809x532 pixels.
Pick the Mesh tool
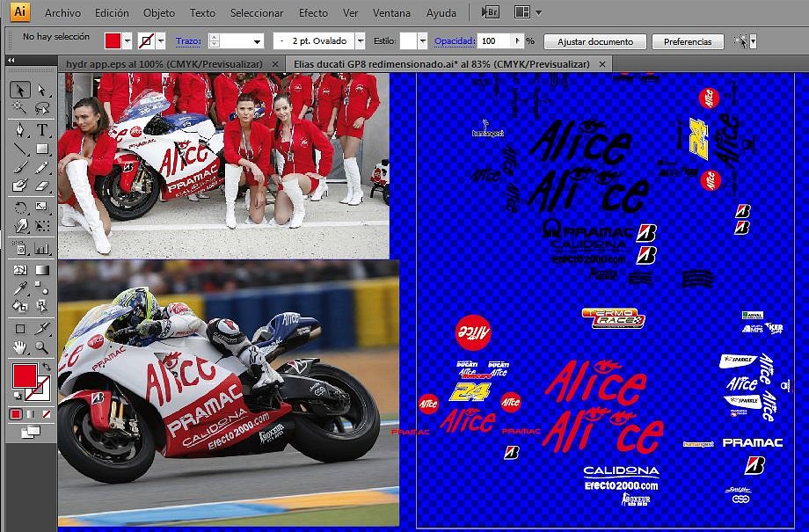19,270
